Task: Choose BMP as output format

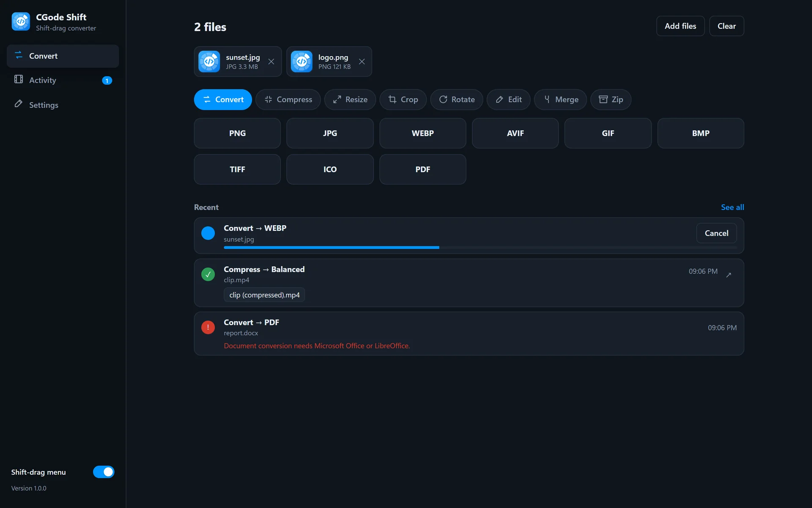Action: coord(700,133)
